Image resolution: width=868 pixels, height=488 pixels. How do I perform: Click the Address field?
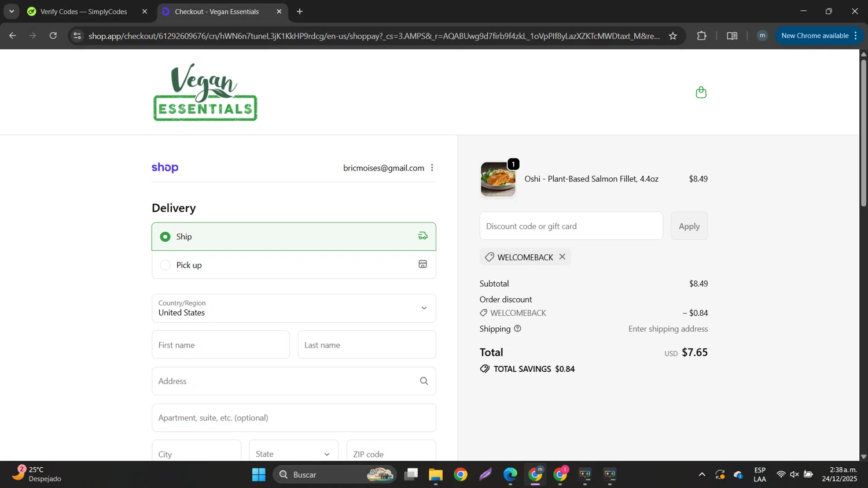pyautogui.click(x=294, y=381)
